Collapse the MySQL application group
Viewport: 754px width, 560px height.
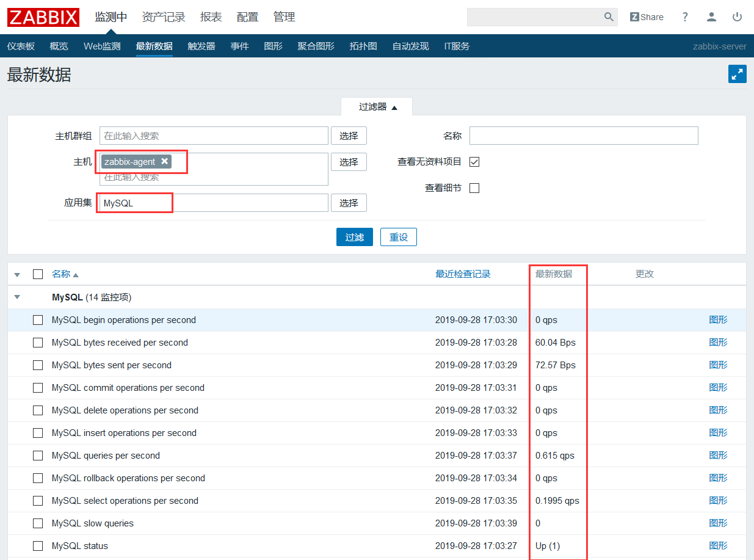17,297
